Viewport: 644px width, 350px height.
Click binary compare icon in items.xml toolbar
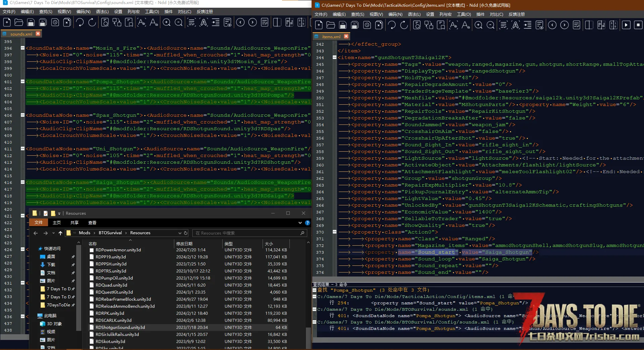613,25
